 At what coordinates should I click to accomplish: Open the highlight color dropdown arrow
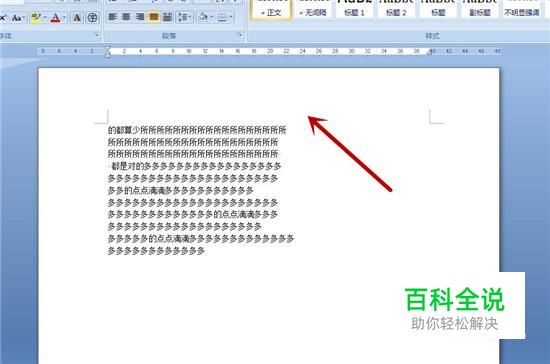point(45,17)
